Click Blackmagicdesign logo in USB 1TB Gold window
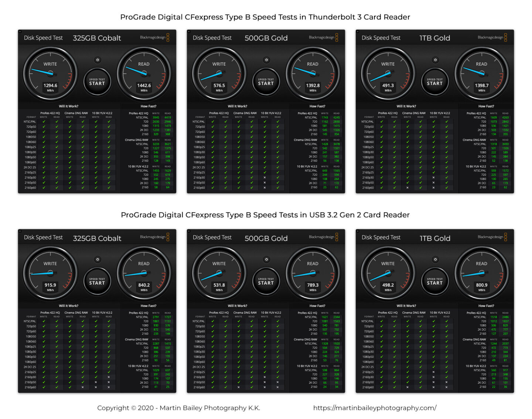The width and height of the screenshot is (532, 419). 492,237
